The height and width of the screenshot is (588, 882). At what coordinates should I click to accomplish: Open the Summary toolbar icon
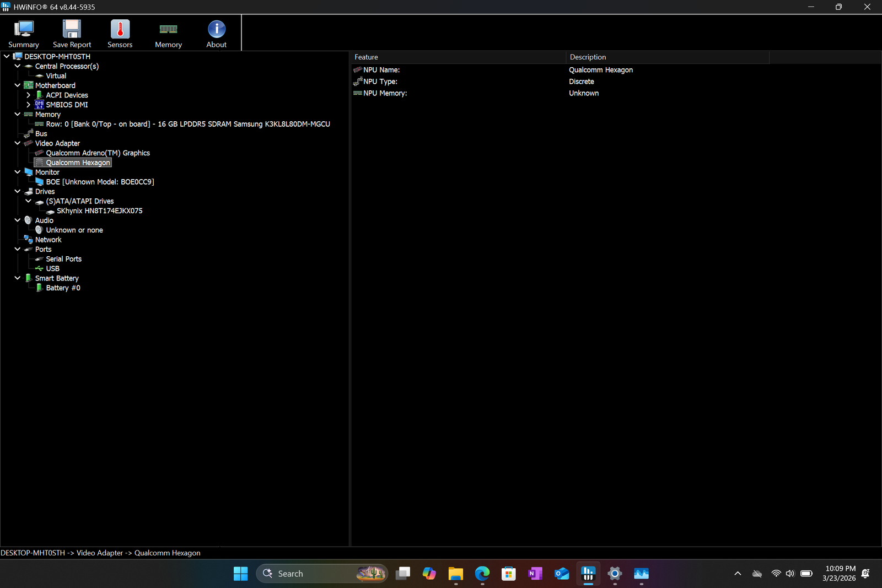(24, 33)
